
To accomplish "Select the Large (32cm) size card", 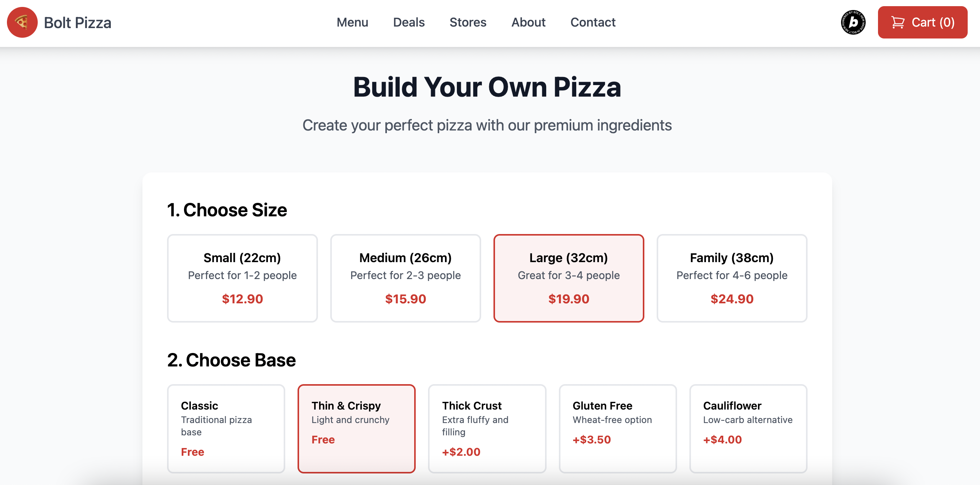I will click(x=569, y=278).
